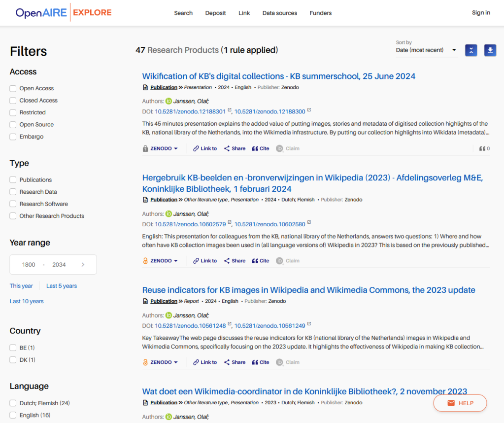
Task: Click open access icon in Hergebruik KB-beelden result
Action: coord(145,261)
